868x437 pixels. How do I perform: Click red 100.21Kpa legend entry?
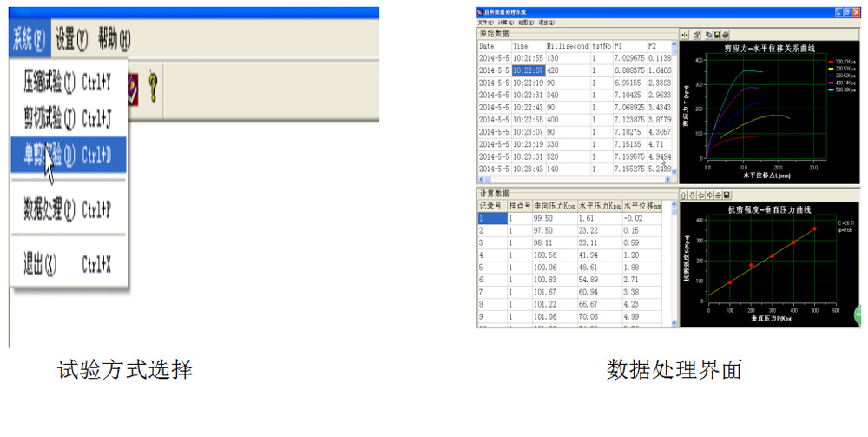tap(842, 61)
